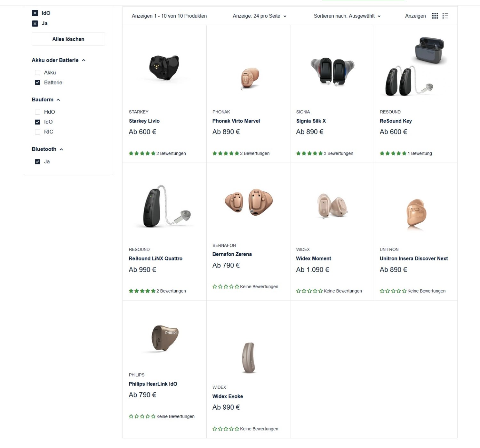Open the ReSound LiNX Quattro product link
Image resolution: width=480 pixels, height=448 pixels.
click(x=156, y=259)
